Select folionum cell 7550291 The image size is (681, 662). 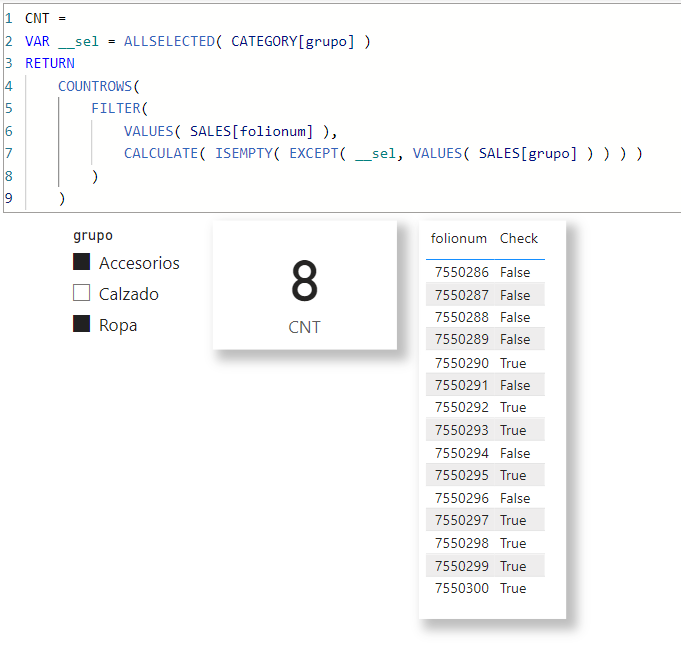[462, 385]
